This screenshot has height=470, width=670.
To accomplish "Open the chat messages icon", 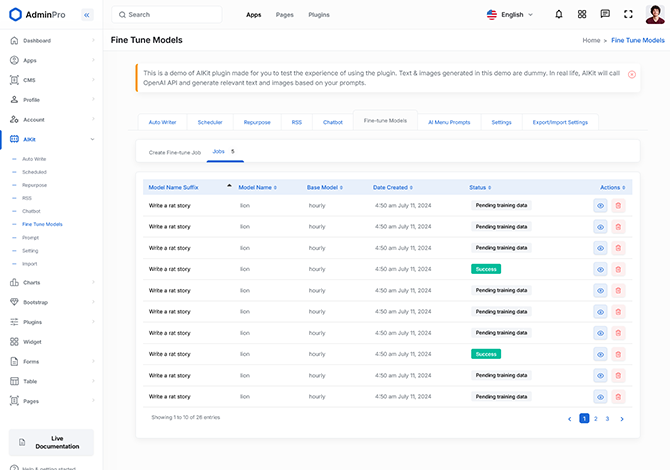I will (605, 15).
